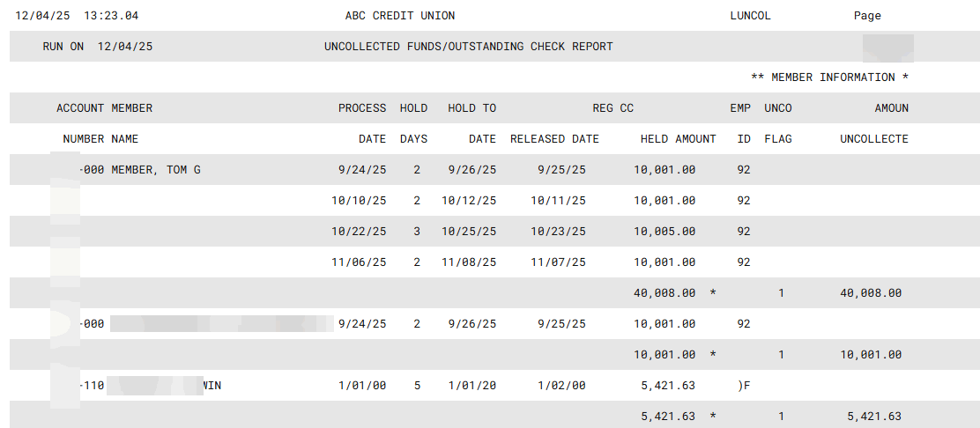
Task: Select the hold-to date 1/01/20
Action: pyautogui.click(x=471, y=386)
